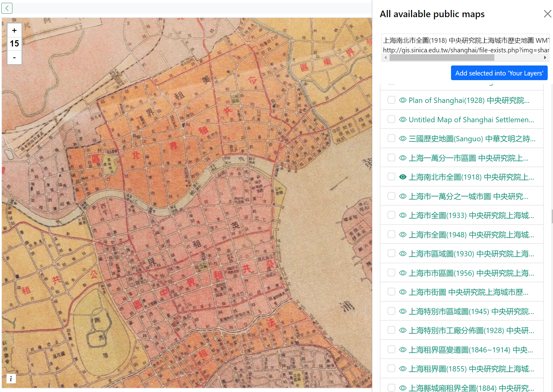Click the left scroll arrow in URL box
Viewport: 553px width, 392px height.
[386, 57]
